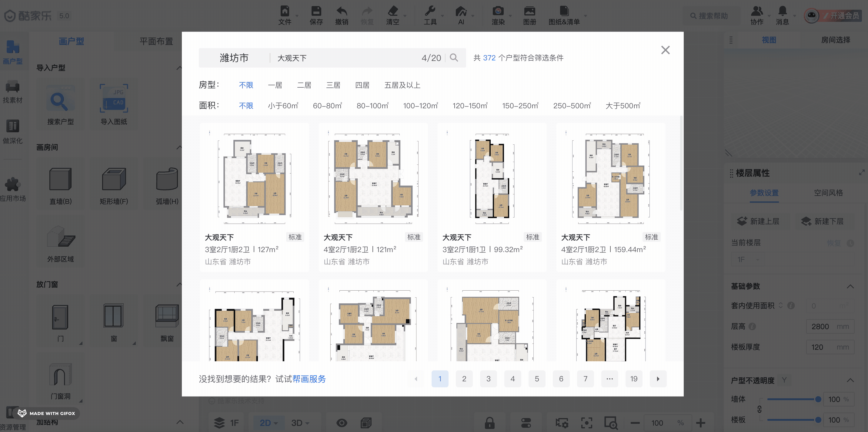Collapse the 户型不透明度 section

(x=850, y=380)
